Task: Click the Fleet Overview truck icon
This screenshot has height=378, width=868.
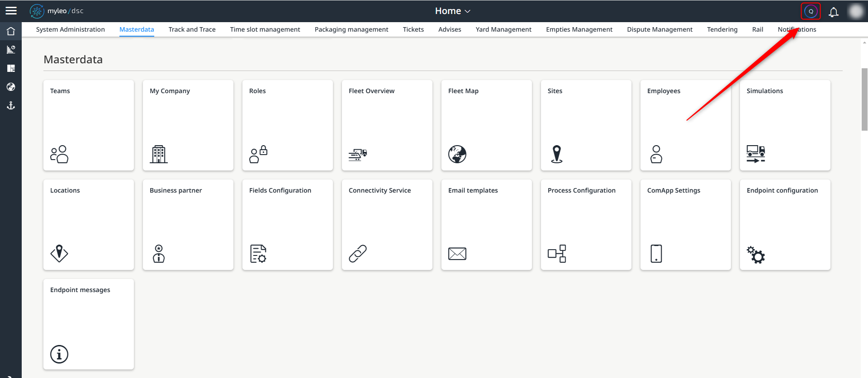Action: pyautogui.click(x=358, y=155)
